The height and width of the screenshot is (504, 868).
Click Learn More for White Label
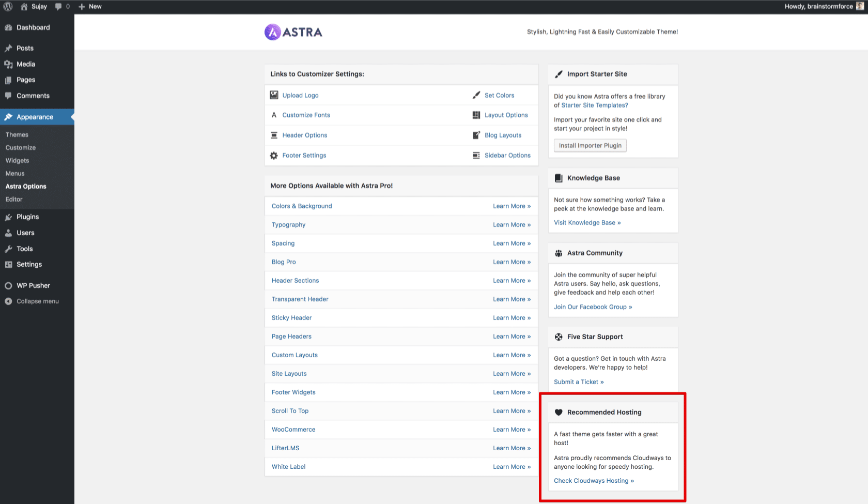click(x=512, y=467)
